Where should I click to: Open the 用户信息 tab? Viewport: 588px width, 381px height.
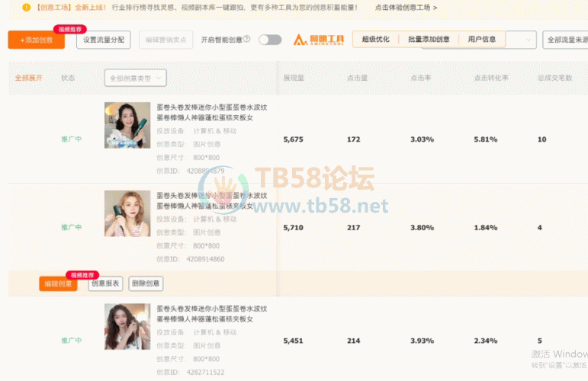click(481, 40)
